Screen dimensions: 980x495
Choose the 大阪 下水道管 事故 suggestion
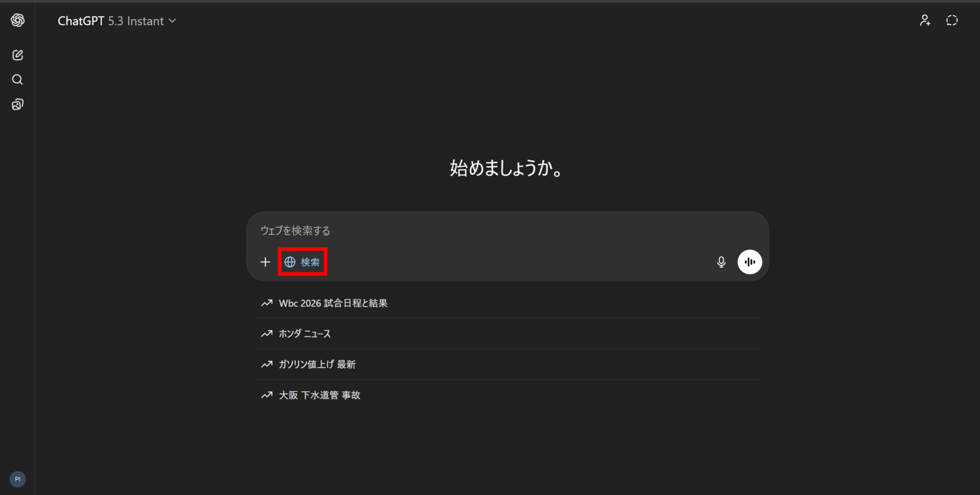pos(508,395)
